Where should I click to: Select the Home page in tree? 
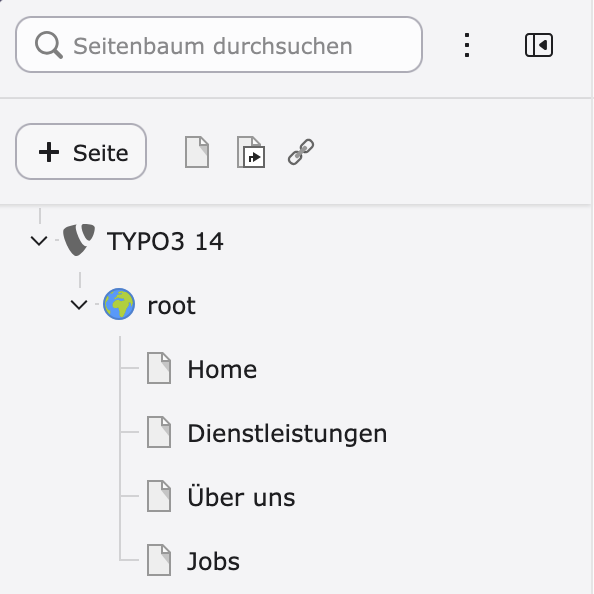tap(222, 369)
